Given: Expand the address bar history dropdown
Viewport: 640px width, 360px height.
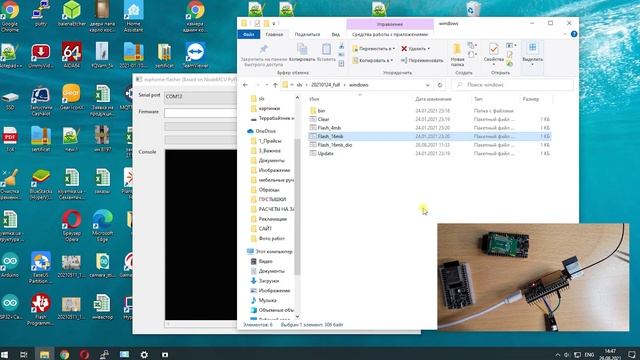Looking at the screenshot, I should coord(427,85).
